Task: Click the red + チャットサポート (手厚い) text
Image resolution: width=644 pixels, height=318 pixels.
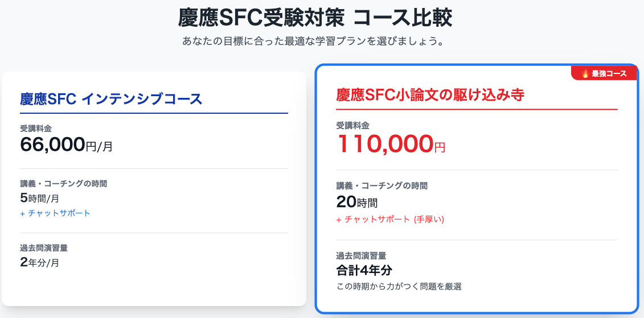Action: click(x=390, y=219)
